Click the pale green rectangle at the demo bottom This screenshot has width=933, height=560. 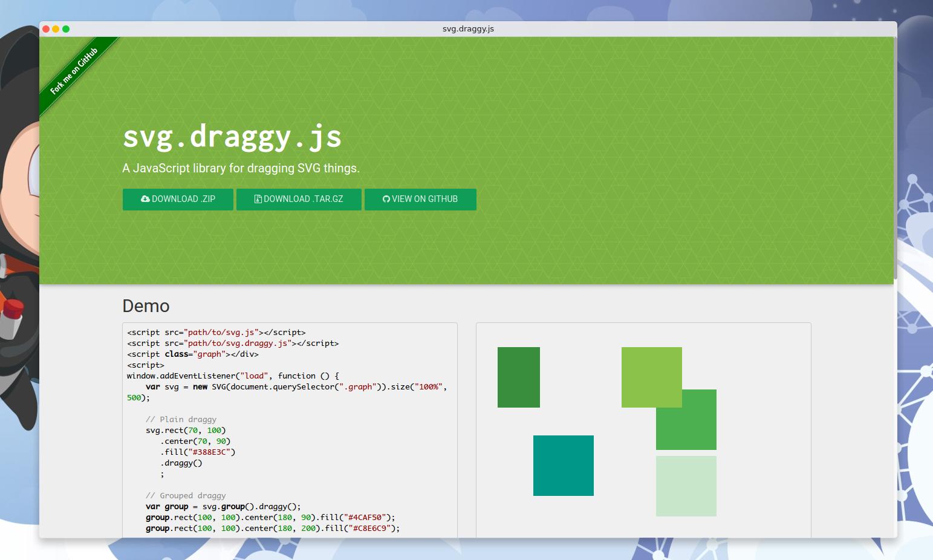coord(686,486)
